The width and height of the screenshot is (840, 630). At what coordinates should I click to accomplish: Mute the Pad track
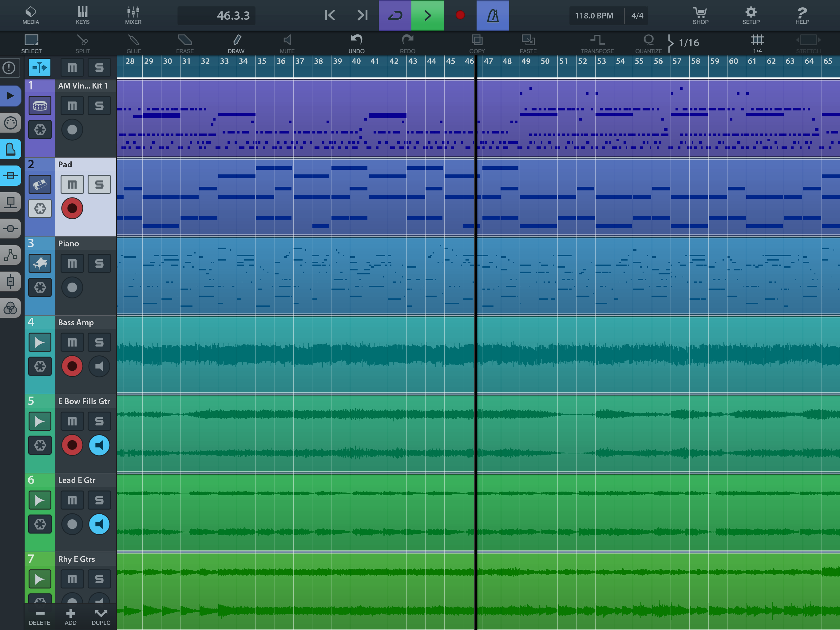(x=72, y=185)
